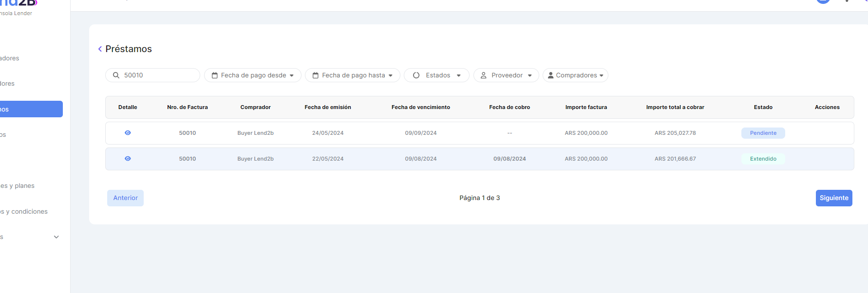Click the circle icon in the Estados filter
The image size is (868, 293).
pyautogui.click(x=416, y=75)
